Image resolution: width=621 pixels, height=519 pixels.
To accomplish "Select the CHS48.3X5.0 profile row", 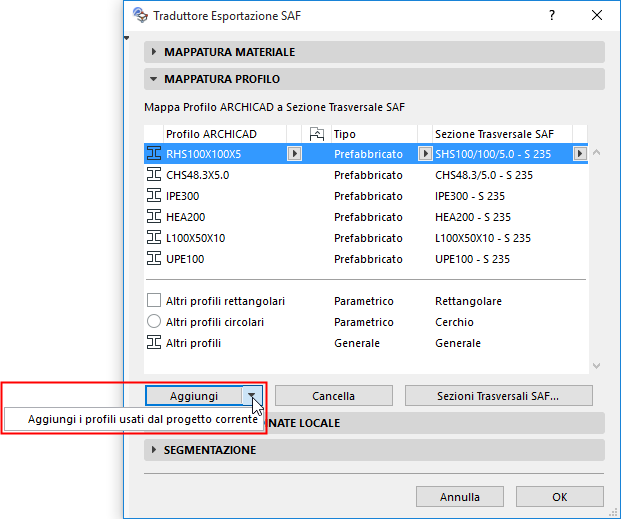I will [366, 175].
